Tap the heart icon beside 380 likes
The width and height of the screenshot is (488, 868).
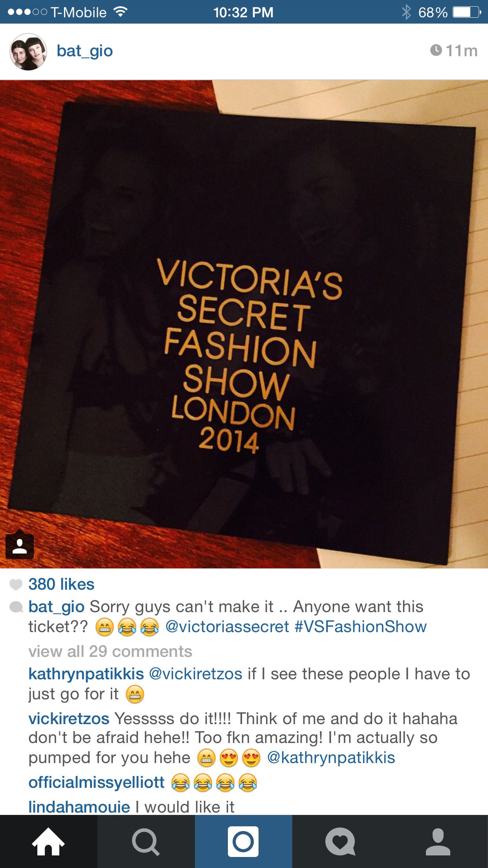click(x=16, y=585)
